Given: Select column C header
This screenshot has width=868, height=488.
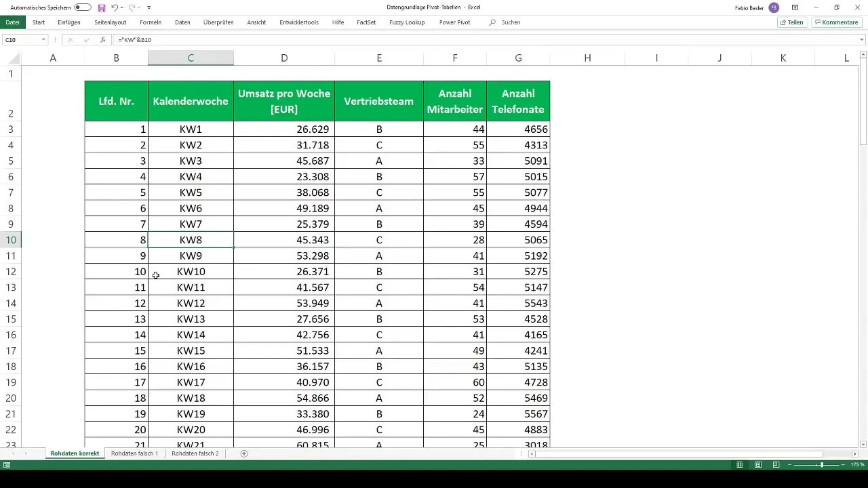Looking at the screenshot, I should point(191,58).
